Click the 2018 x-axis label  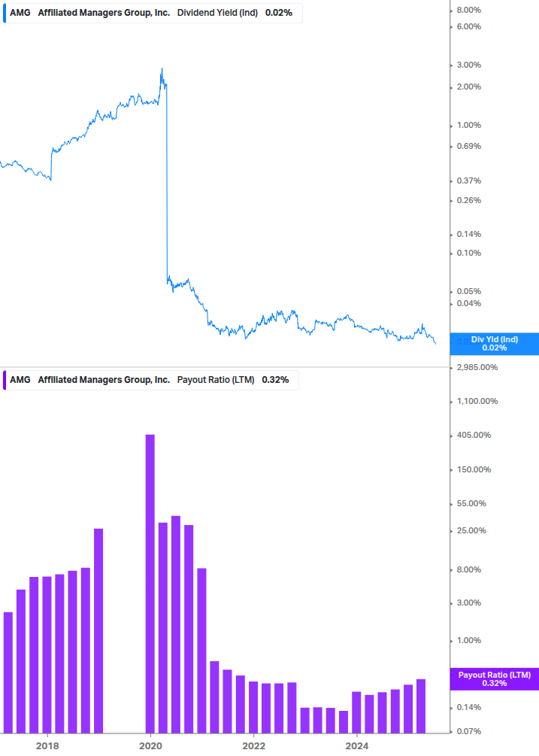pos(47,746)
